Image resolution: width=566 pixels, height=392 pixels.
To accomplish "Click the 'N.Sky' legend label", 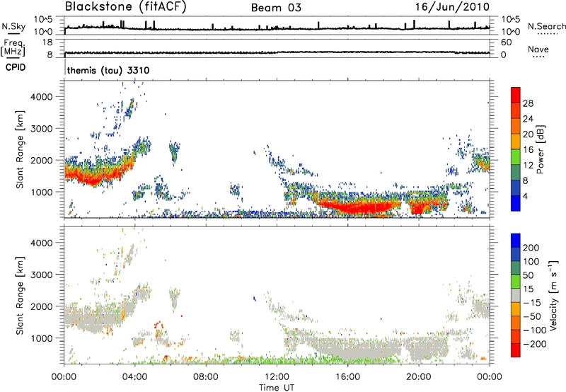I will 13,26.
